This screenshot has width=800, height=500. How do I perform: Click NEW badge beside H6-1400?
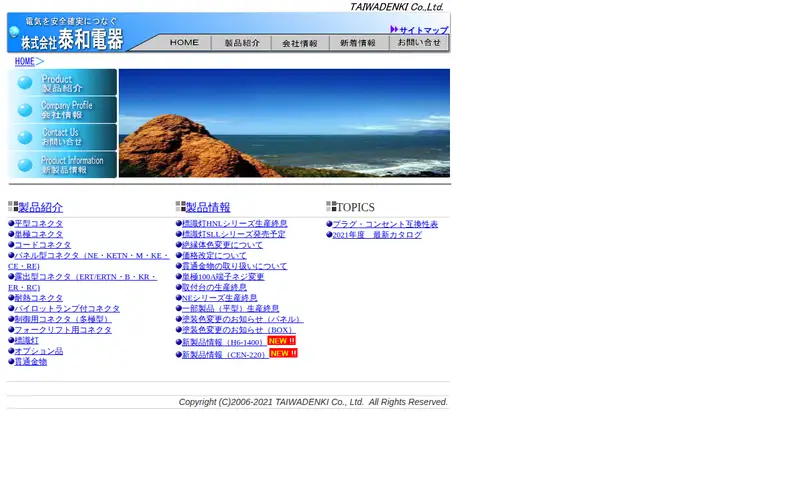(x=281, y=341)
